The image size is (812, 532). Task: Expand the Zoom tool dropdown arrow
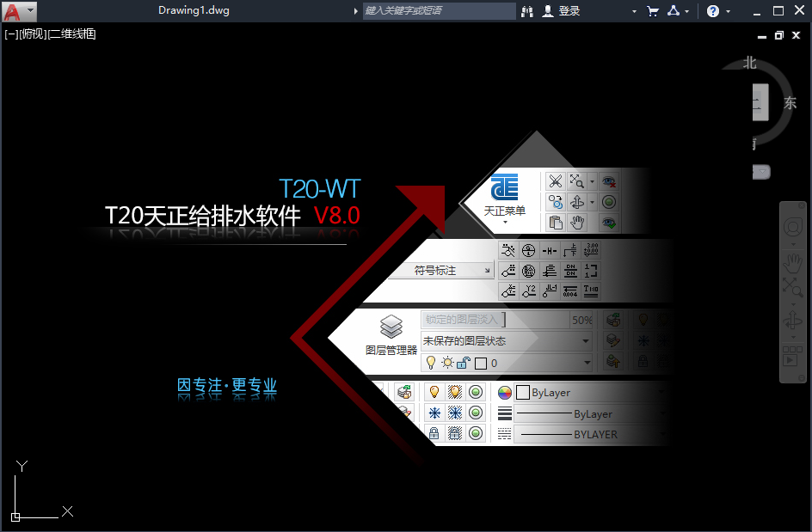click(793, 303)
